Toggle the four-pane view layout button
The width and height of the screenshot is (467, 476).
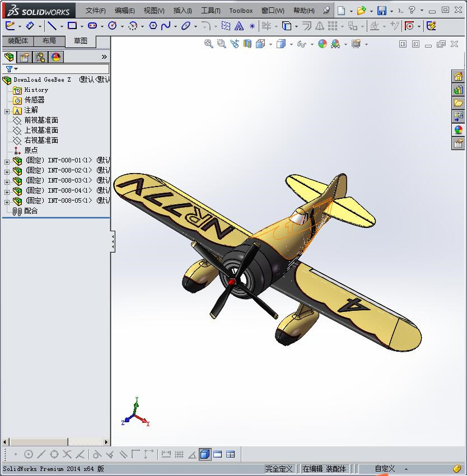click(231, 454)
